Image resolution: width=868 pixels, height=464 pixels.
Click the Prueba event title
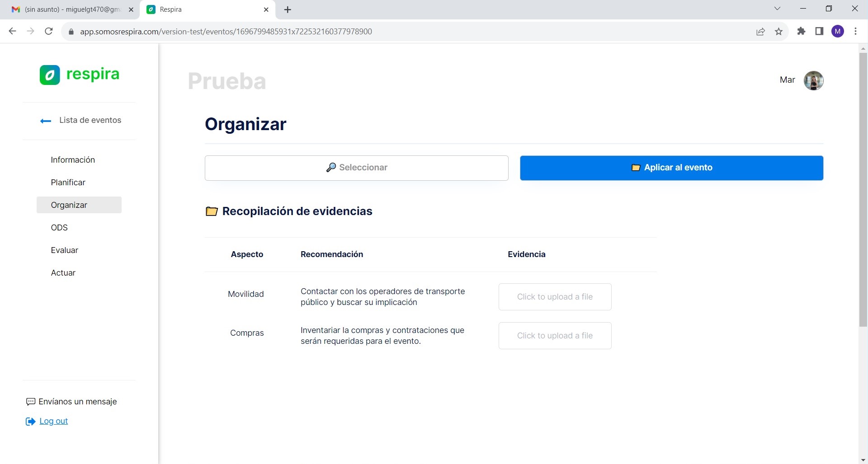227,81
